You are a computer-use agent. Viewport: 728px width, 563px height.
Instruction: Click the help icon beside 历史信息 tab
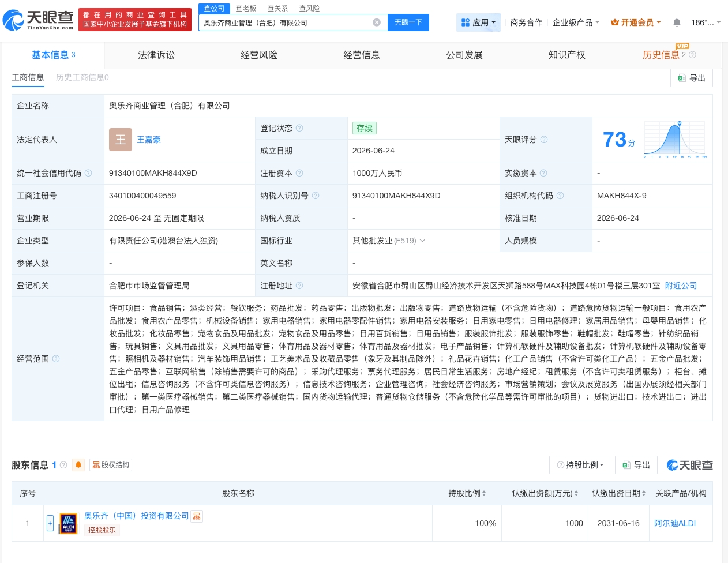(692, 55)
